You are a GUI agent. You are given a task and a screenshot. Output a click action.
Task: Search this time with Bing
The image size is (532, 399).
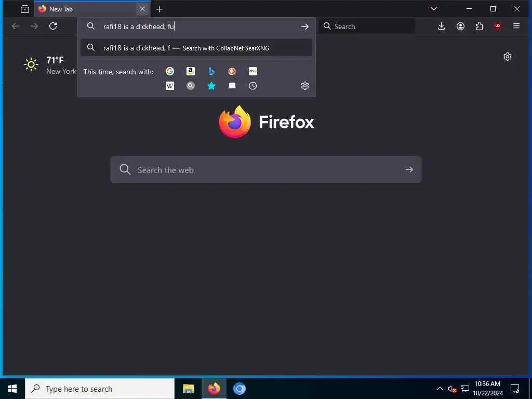[x=211, y=71]
